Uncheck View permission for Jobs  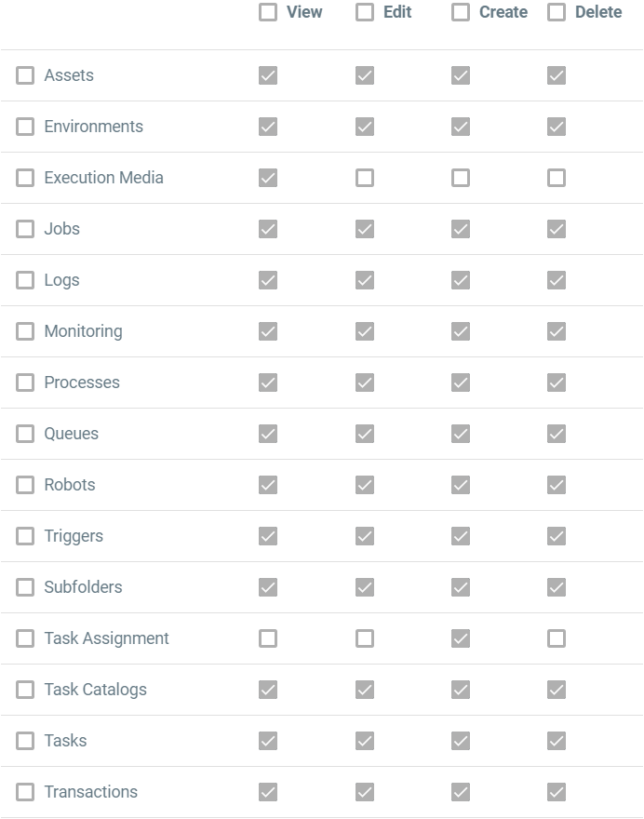coord(268,229)
